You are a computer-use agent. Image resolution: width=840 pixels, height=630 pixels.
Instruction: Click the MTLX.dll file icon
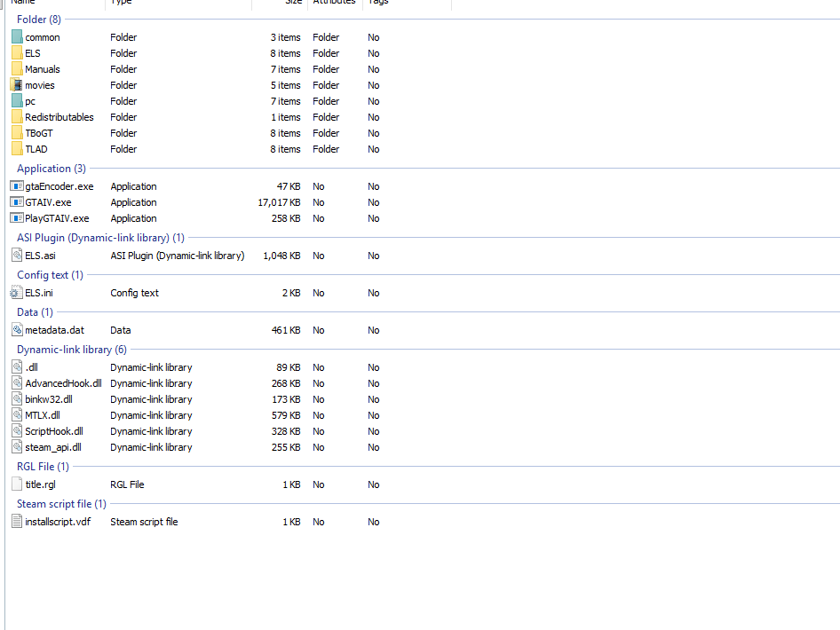[17, 415]
